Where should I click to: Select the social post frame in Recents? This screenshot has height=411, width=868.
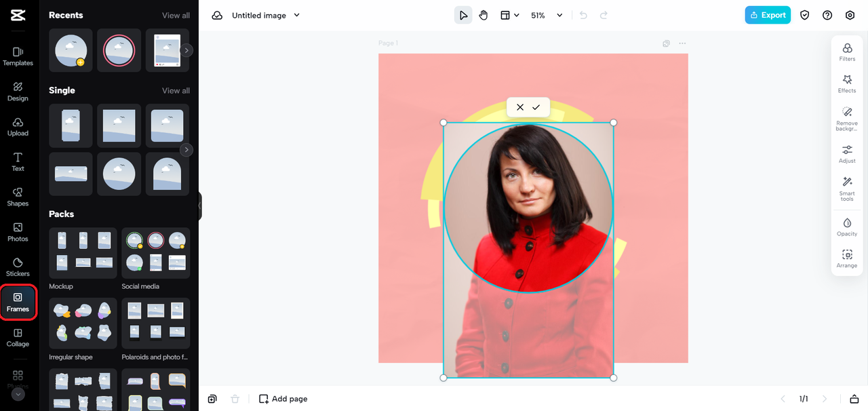tap(167, 50)
